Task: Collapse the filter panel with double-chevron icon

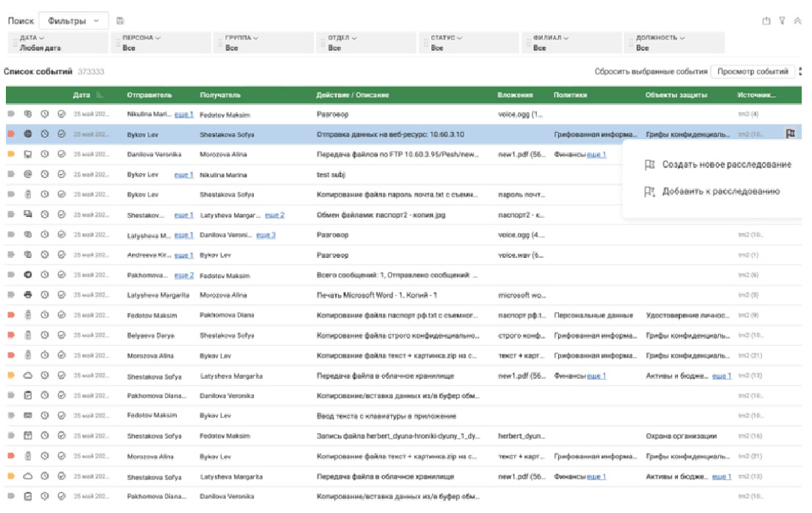Action: tap(798, 21)
